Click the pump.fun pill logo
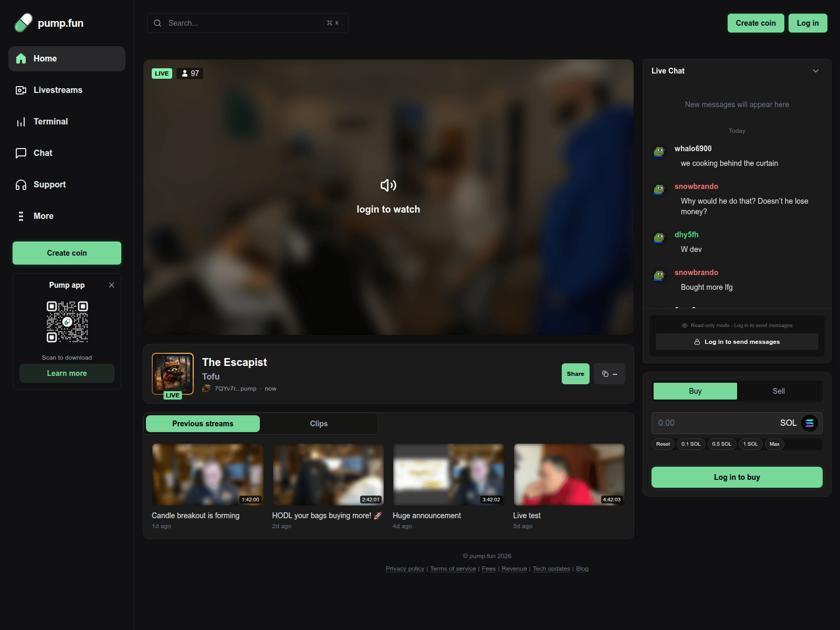840x630 pixels. [23, 23]
